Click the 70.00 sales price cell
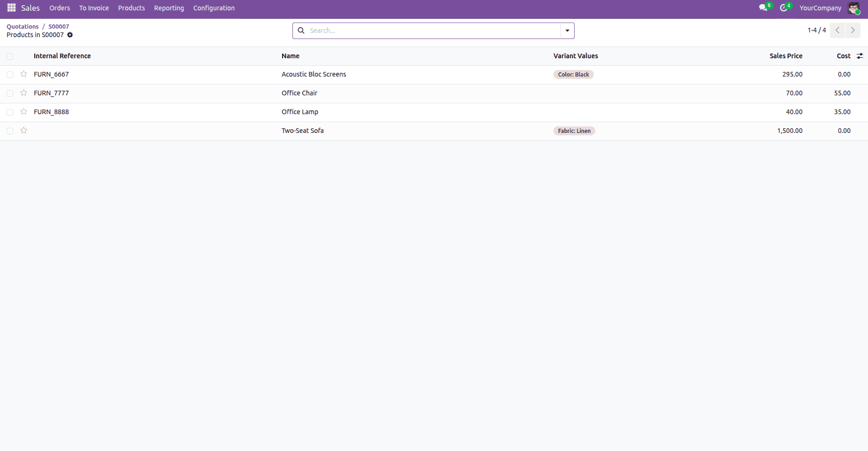Screen dimensions: 868x451 [794, 93]
